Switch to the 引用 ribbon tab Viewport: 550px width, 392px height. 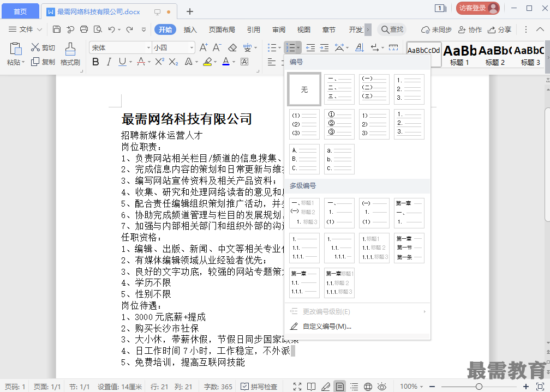click(253, 30)
